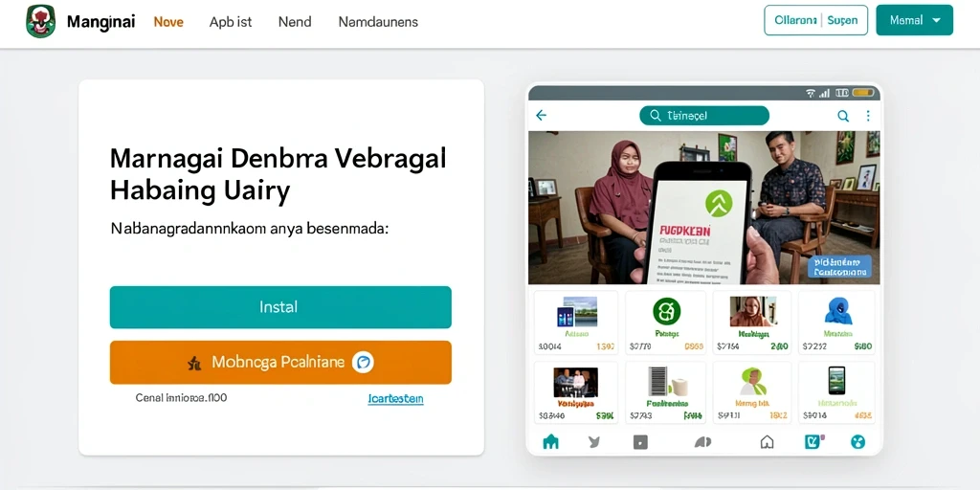Click the red FUGDKLAN text on pictured phone

tap(685, 232)
